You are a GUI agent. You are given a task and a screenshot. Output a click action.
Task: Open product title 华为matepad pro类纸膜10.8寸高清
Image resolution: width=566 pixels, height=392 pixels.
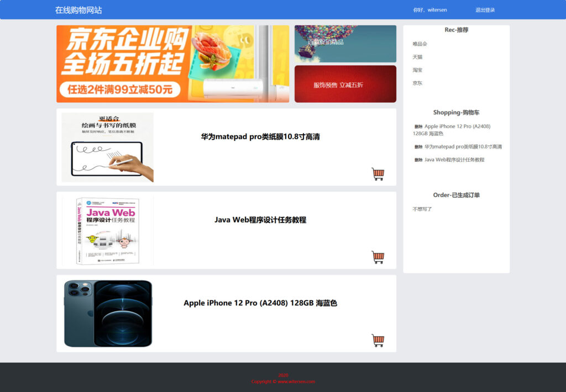(x=260, y=137)
